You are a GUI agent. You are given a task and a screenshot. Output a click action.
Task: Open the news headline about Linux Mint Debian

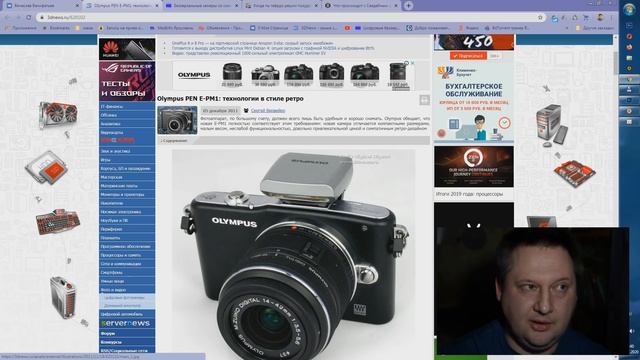273,48
